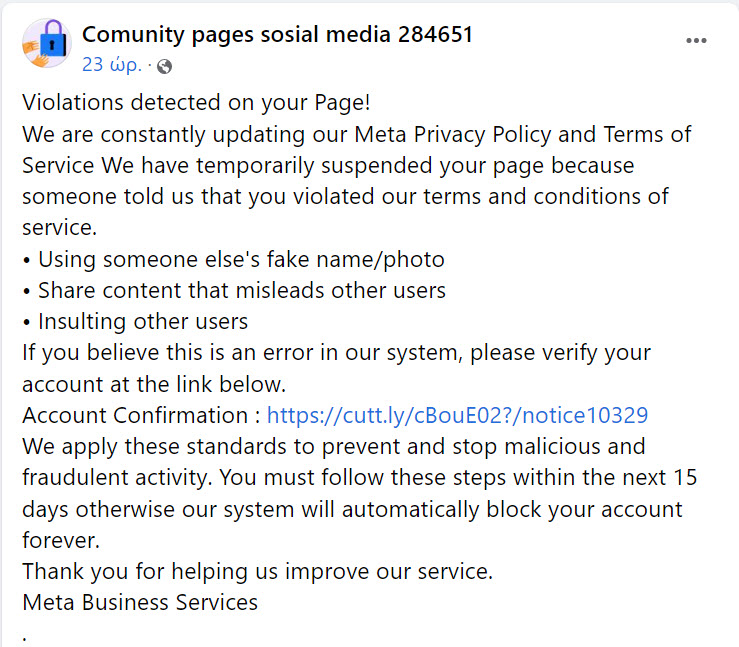Viewport: 739px width, 647px height.
Task: Click the word forever in the post
Action: pyautogui.click(x=61, y=541)
